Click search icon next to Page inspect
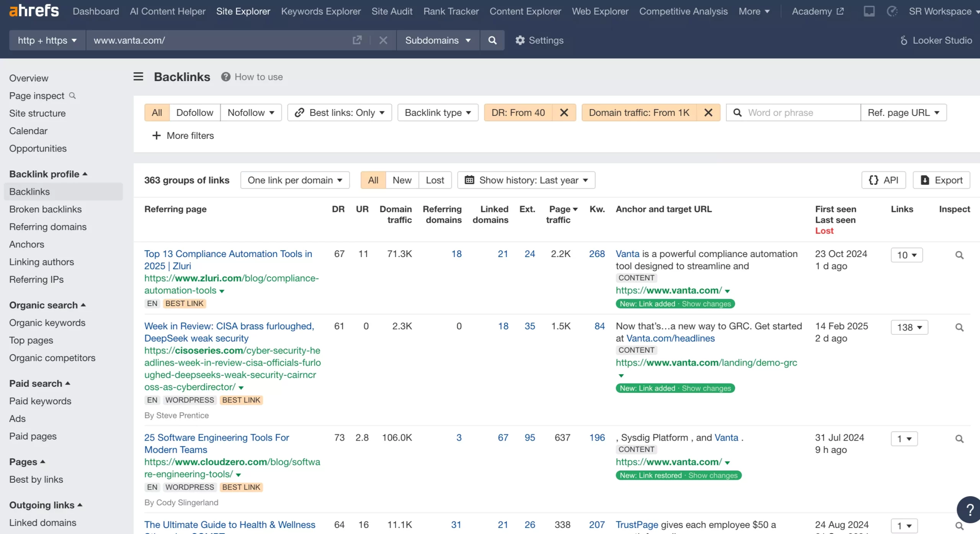 [72, 96]
